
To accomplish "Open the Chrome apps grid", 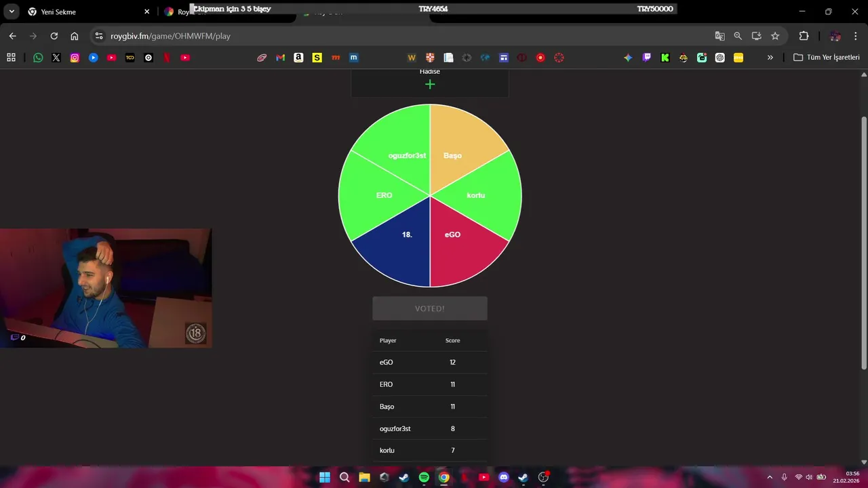I will tap(11, 58).
